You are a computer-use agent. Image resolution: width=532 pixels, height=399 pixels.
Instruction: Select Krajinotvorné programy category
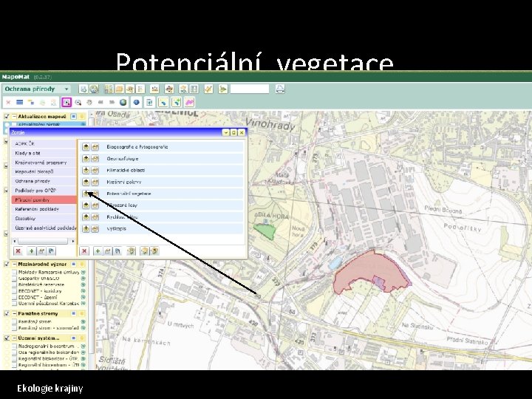tap(44, 163)
